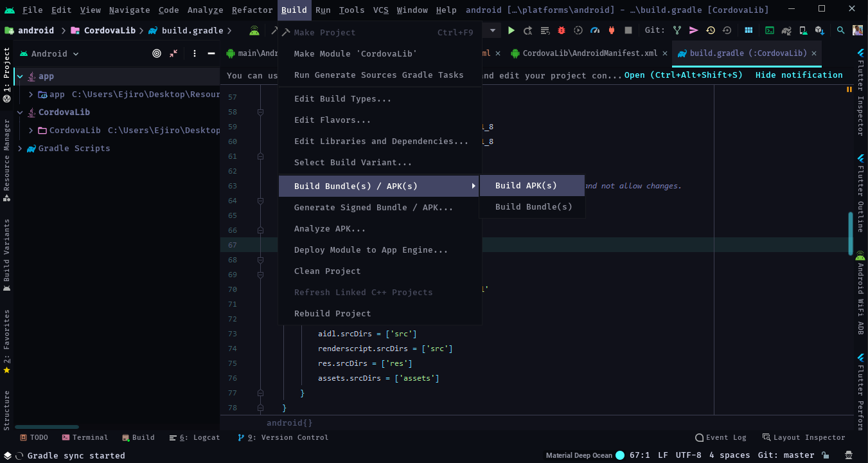Viewport: 868px width, 463px height.
Task: Select Generate Signed Bundle / APK...
Action: (x=380, y=208)
